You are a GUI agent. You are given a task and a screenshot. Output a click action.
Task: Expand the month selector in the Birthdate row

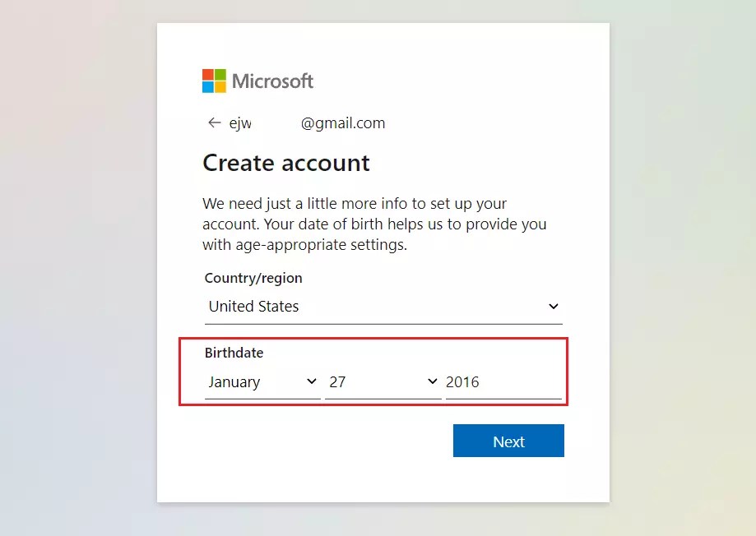click(262, 381)
